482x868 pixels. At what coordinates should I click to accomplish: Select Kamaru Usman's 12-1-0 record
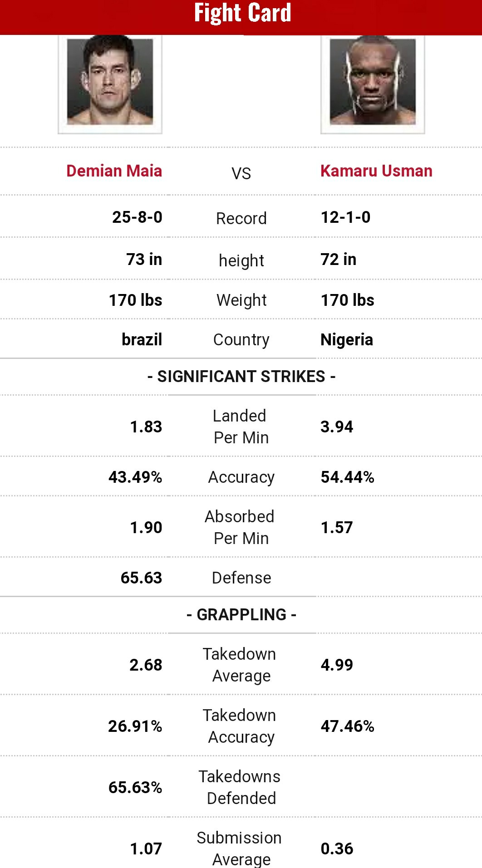coord(345,217)
